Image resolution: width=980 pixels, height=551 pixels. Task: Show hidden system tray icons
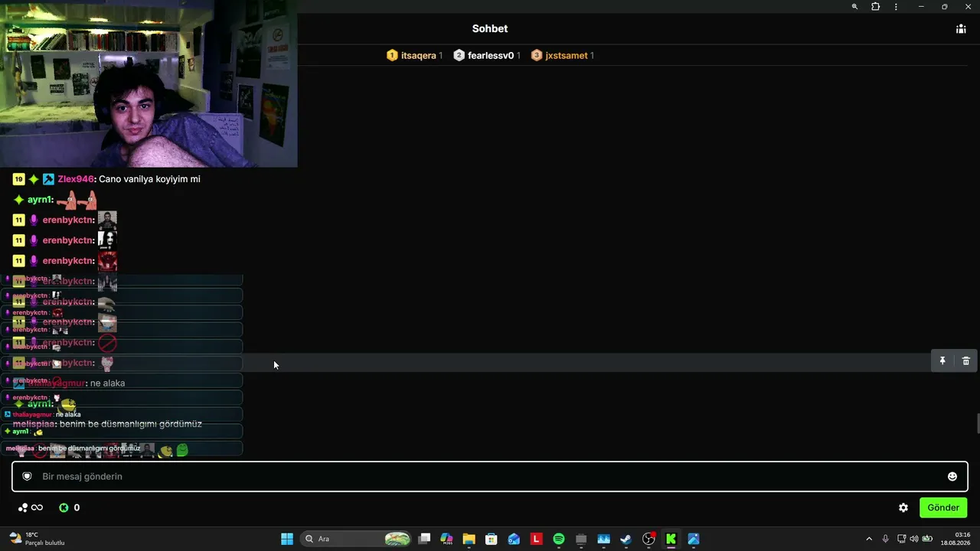click(x=868, y=539)
